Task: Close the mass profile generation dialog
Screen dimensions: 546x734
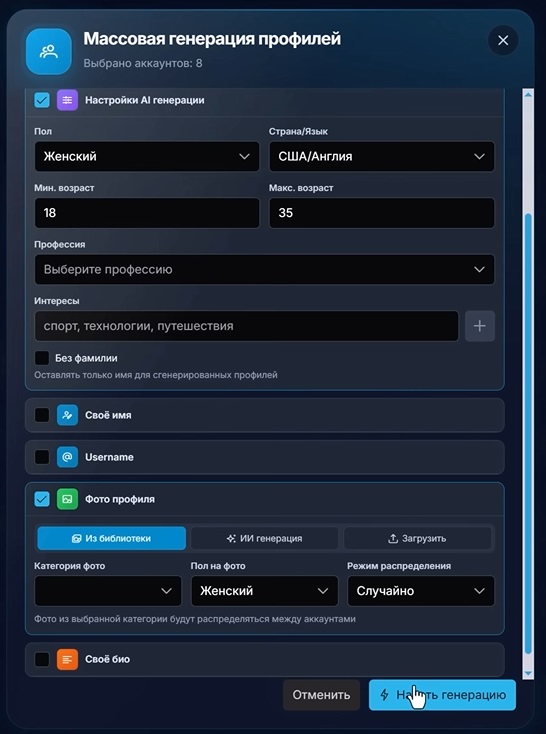Action: 503,41
